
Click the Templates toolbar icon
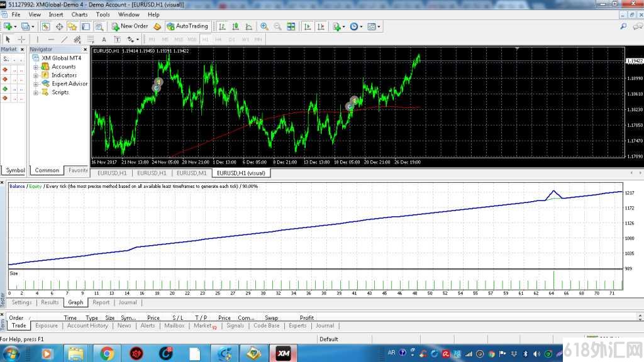coord(371,26)
